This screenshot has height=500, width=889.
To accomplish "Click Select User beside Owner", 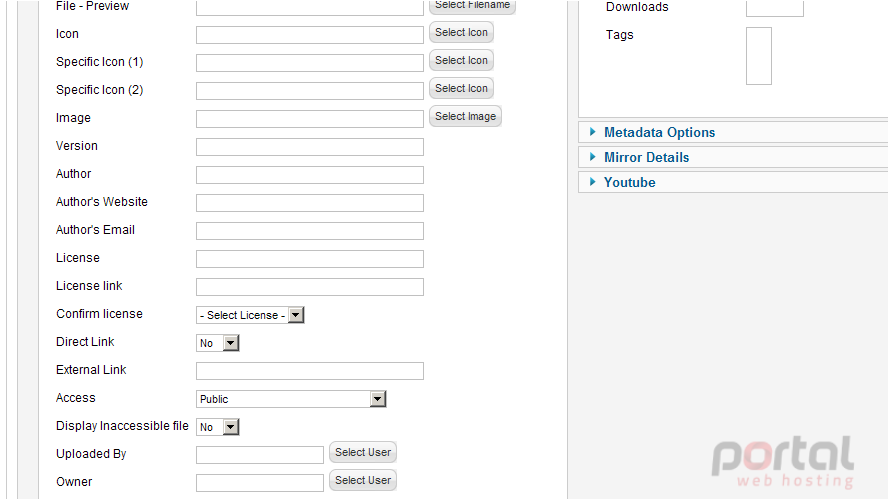I will 363,480.
